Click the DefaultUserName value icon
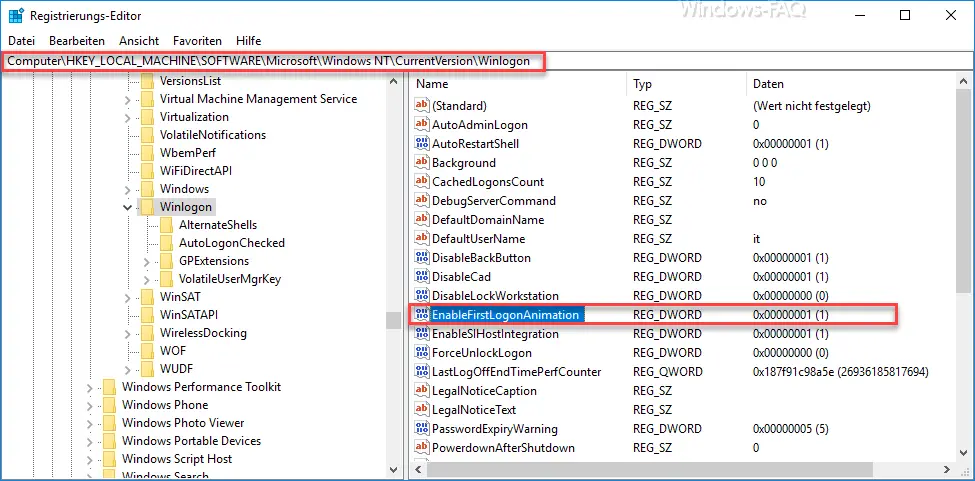The width and height of the screenshot is (975, 481). coord(422,239)
